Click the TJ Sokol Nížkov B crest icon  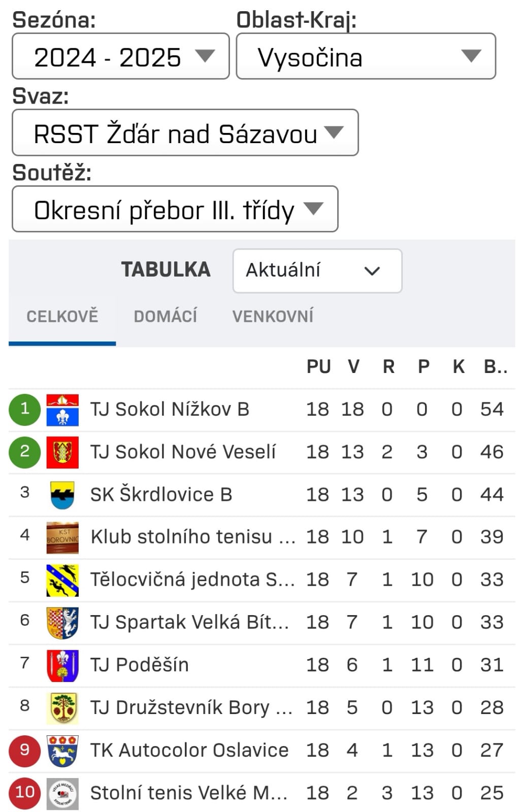[x=62, y=410]
